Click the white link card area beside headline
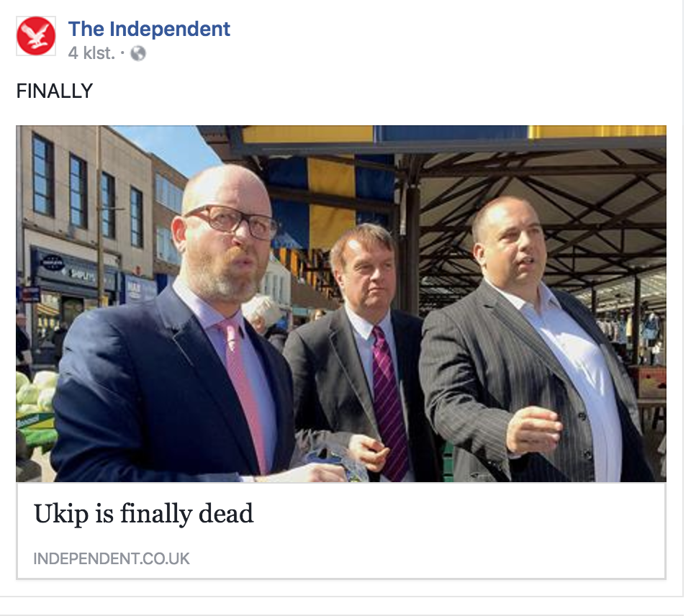 (x=459, y=529)
